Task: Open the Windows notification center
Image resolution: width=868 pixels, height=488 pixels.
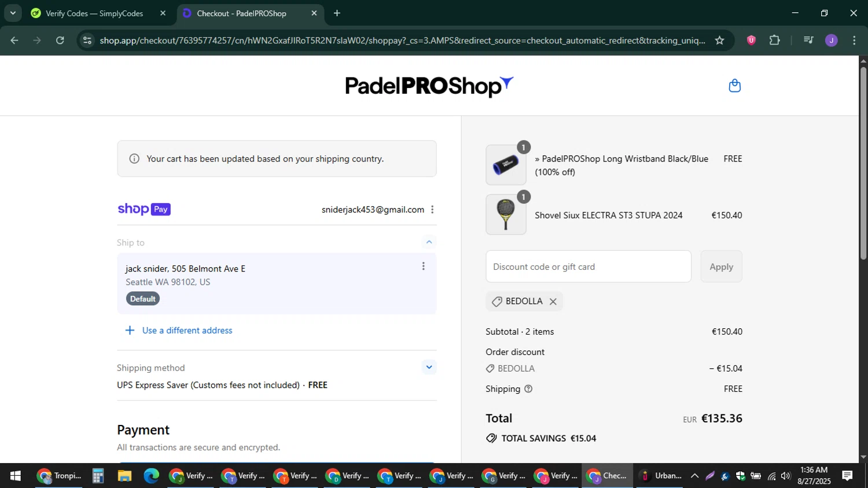Action: 847,476
